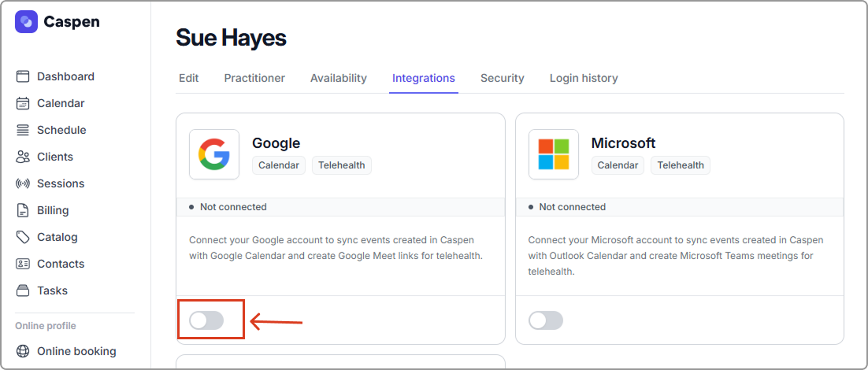Click the Caspen logo icon
868x370 pixels.
26,22
